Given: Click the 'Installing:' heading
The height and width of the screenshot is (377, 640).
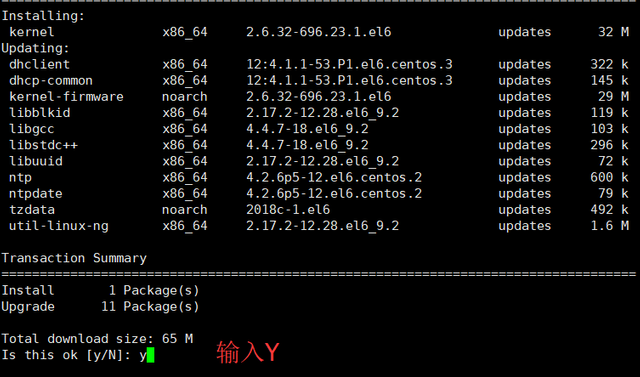Looking at the screenshot, I should pos(43,16).
